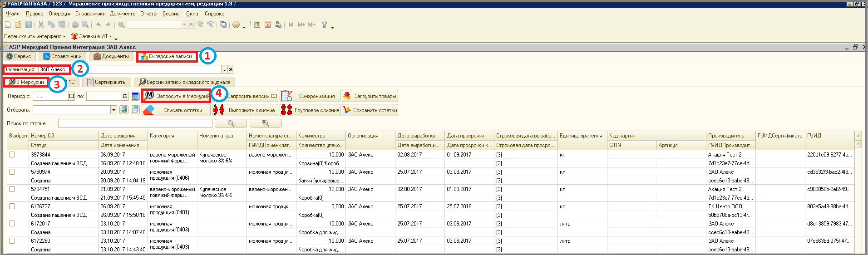
Task: Open the period selection calendar-grid icon
Action: click(x=135, y=96)
